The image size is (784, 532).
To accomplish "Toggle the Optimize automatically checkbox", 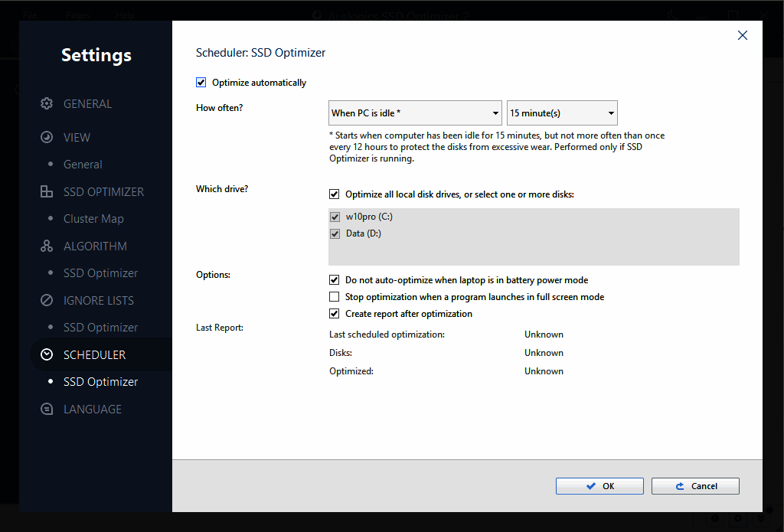I will pos(201,83).
